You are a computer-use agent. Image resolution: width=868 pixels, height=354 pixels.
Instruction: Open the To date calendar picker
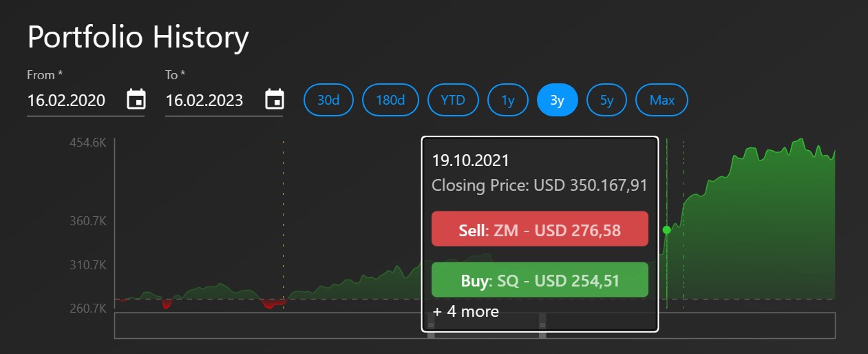click(275, 100)
